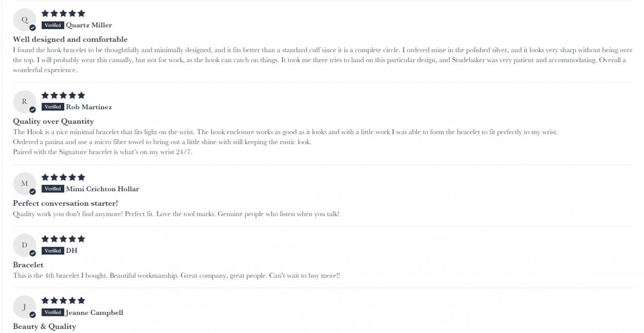
Task: Click Rob Martinez's R avatar circle
Action: coord(25,101)
